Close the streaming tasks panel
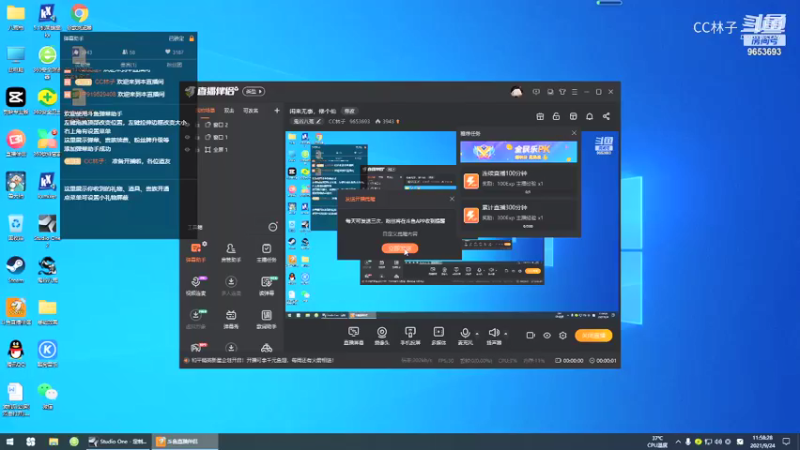The height and width of the screenshot is (450, 800). tap(574, 133)
